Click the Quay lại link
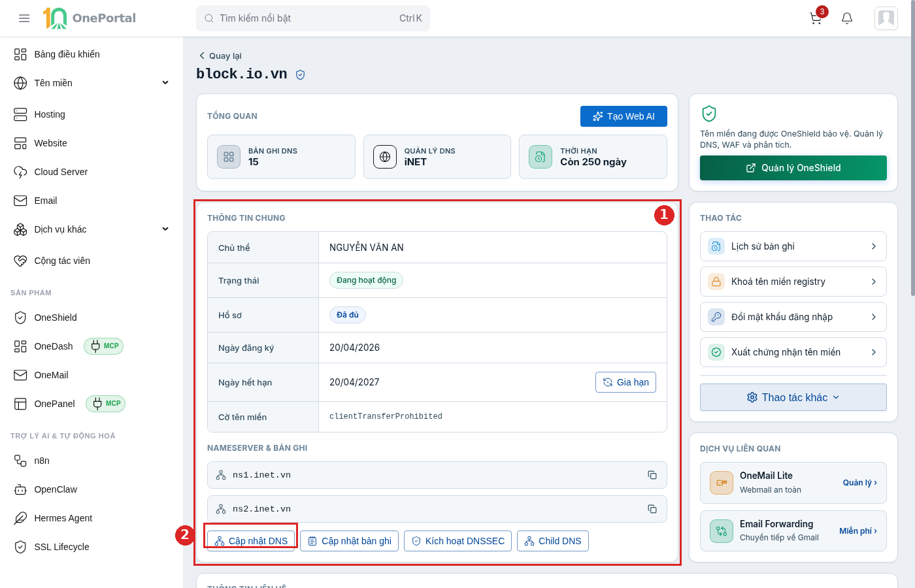915x588 pixels. pyautogui.click(x=220, y=56)
